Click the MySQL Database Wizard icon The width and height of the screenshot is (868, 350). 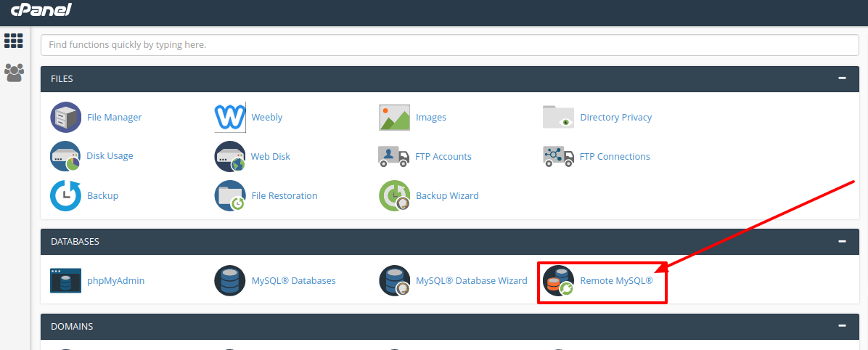tap(394, 280)
